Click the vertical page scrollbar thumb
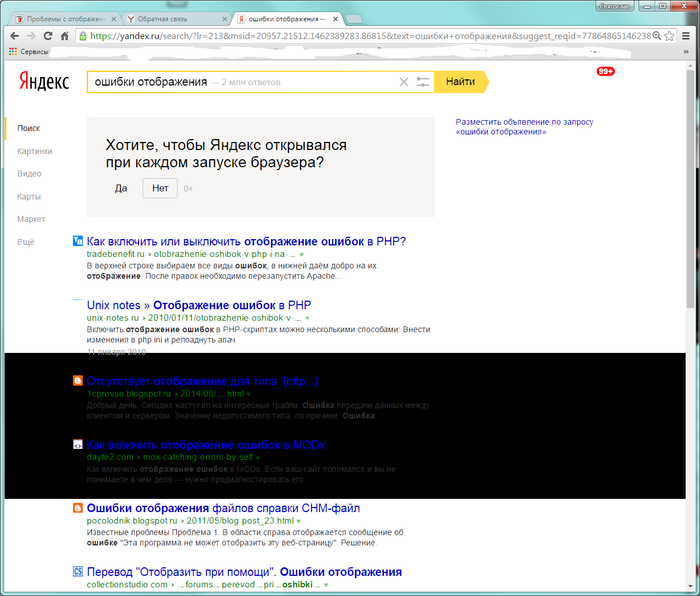Image resolution: width=700 pixels, height=596 pixels. [690, 190]
